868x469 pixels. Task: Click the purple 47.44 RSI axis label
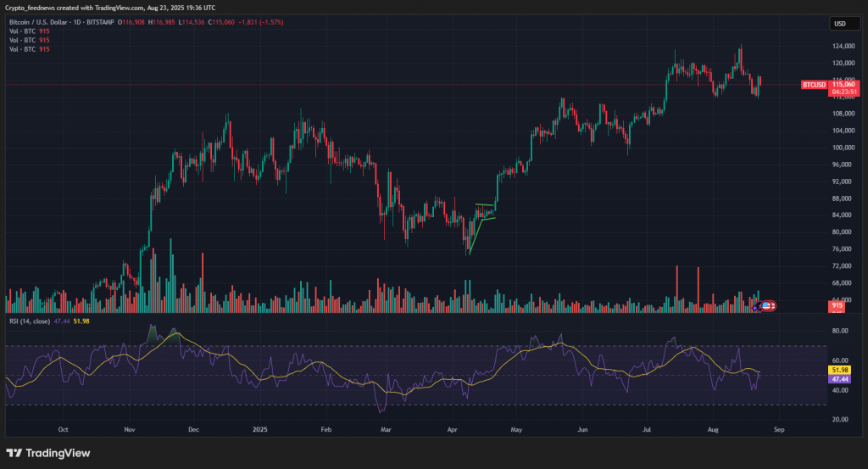coord(840,381)
